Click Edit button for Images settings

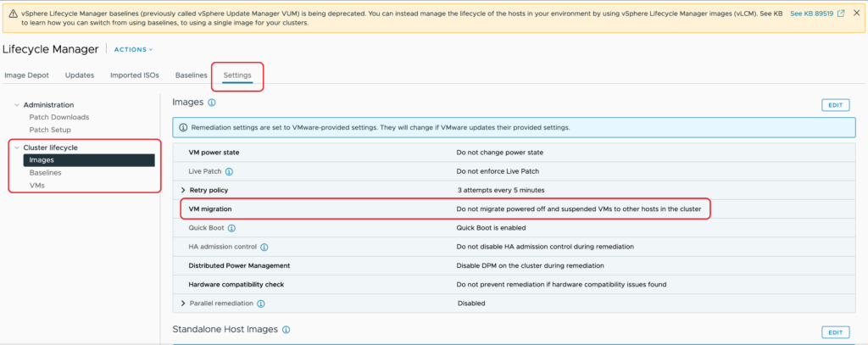point(835,104)
